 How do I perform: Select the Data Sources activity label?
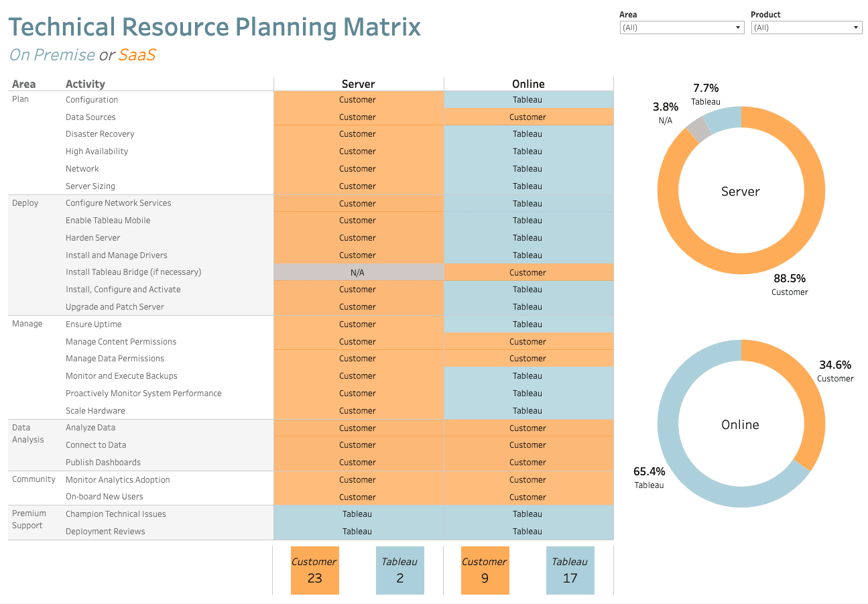90,117
